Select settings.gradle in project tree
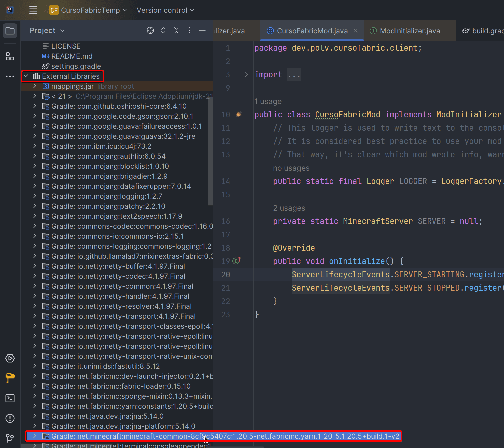 click(x=76, y=66)
